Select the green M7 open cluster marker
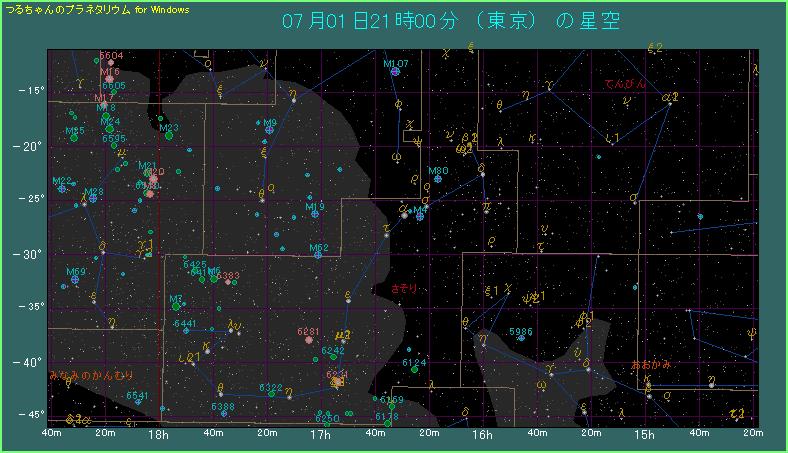 pos(177,306)
